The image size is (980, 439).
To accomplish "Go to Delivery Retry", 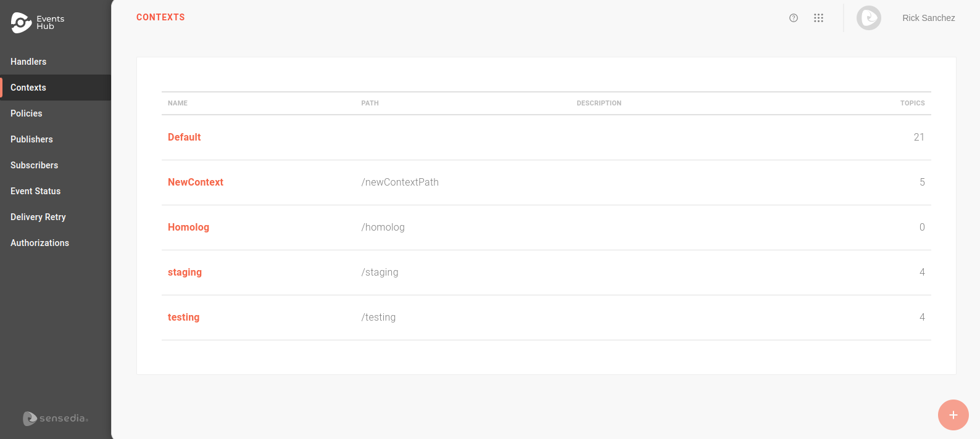I will click(38, 217).
